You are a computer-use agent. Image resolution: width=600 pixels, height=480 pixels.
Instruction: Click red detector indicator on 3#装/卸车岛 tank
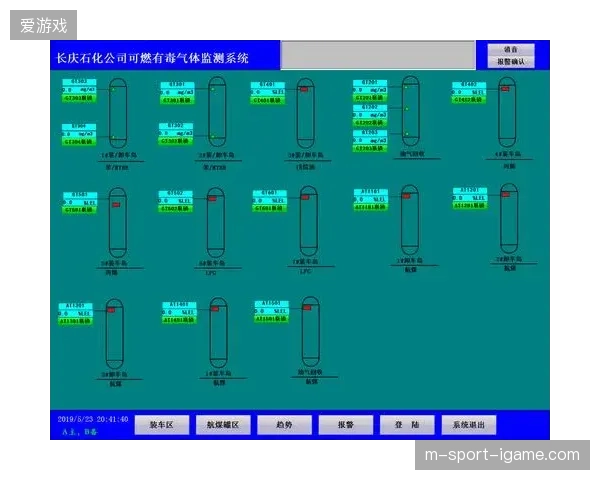tap(304, 89)
